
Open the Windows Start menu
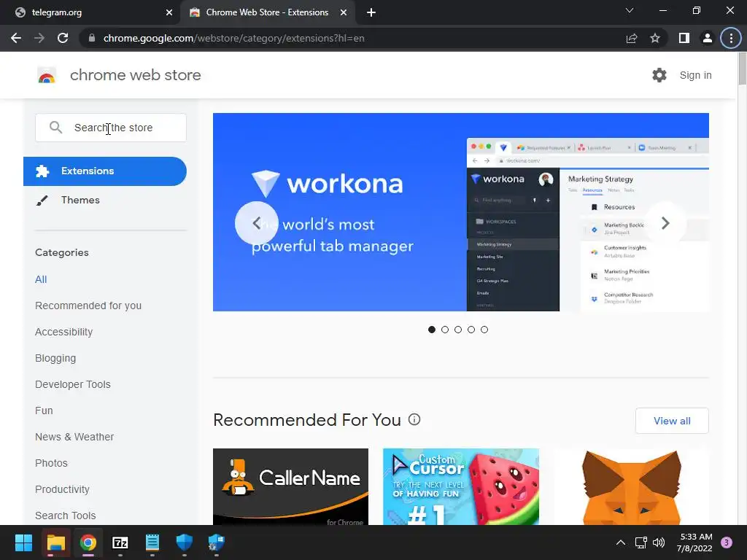click(23, 542)
